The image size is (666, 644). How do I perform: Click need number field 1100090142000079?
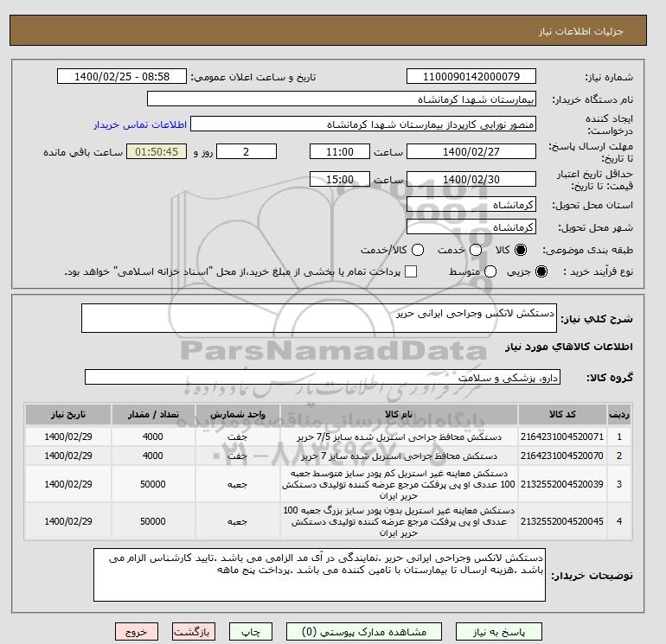471,76
